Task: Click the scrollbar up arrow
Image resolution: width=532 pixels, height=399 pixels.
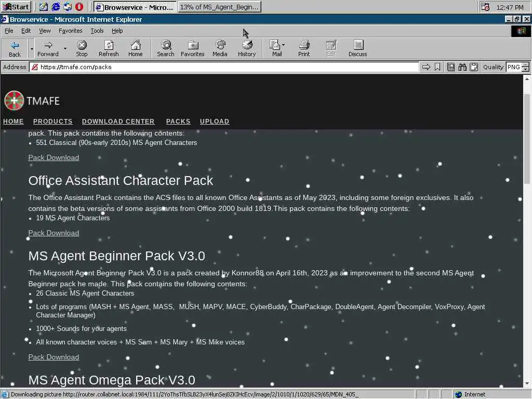Action: [527, 79]
